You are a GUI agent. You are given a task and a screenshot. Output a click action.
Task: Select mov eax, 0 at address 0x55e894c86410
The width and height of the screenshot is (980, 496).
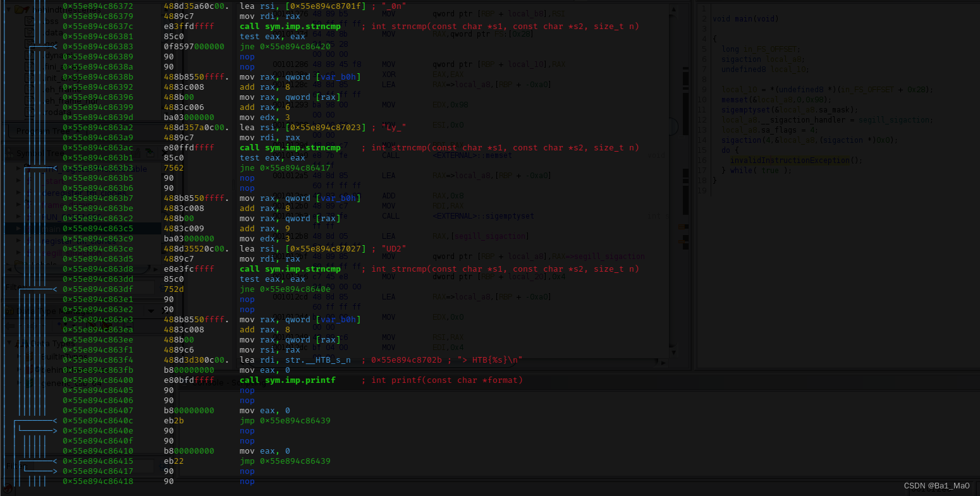point(265,451)
